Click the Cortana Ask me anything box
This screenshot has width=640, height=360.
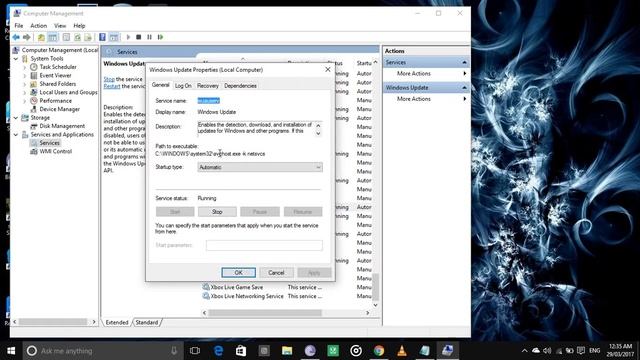pos(102,351)
